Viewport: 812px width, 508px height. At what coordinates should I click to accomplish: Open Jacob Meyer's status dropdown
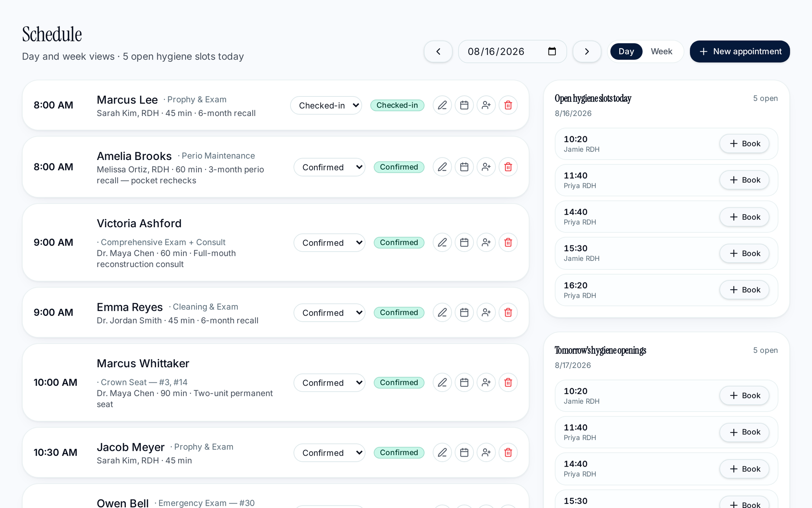click(329, 453)
